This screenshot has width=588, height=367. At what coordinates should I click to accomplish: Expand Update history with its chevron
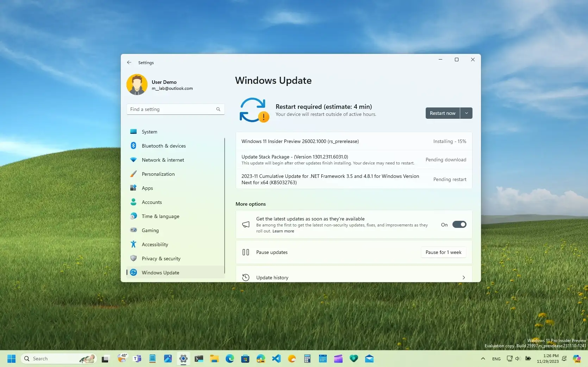464,278
